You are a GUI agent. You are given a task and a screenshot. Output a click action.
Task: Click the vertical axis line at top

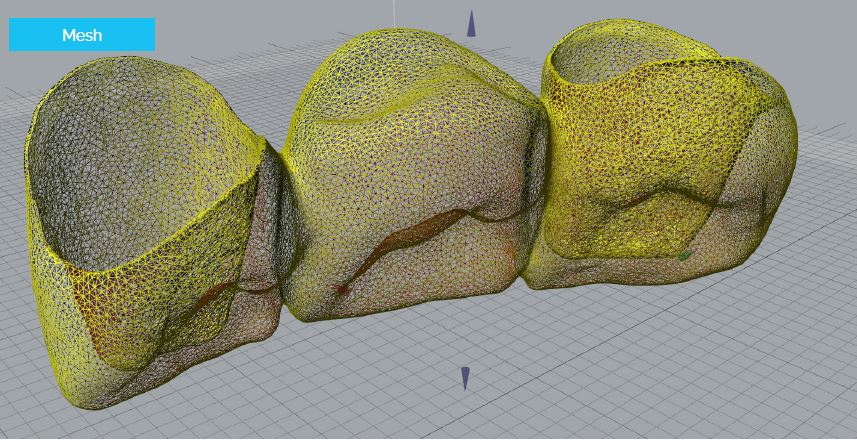pyautogui.click(x=394, y=12)
